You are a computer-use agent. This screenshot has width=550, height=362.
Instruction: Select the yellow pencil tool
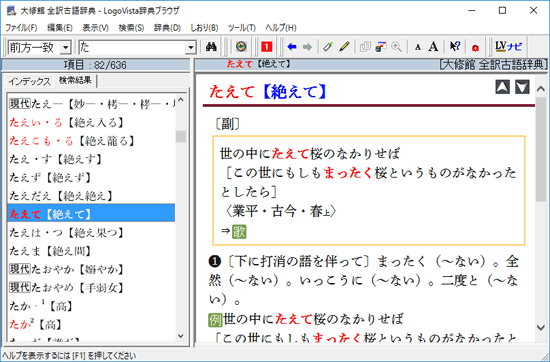[x=344, y=47]
